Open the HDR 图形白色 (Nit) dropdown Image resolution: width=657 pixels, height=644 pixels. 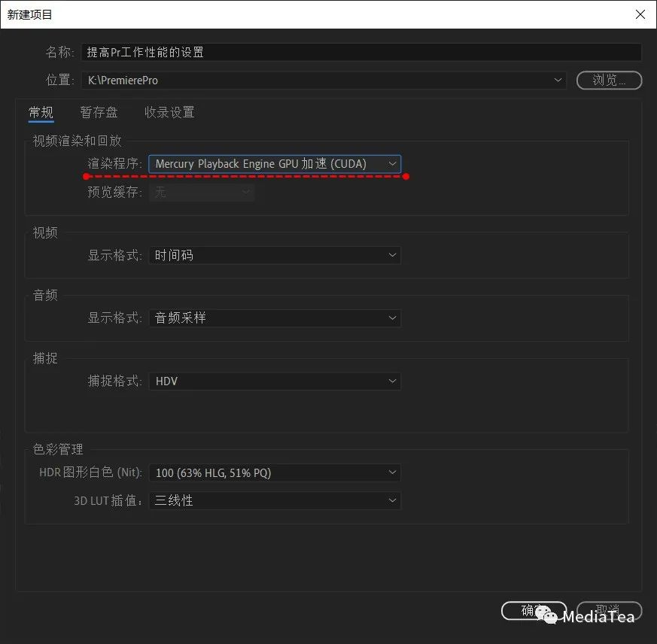click(275, 472)
